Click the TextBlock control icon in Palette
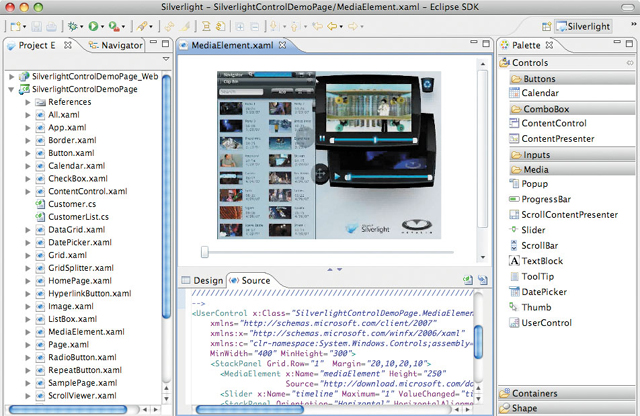 coord(514,260)
